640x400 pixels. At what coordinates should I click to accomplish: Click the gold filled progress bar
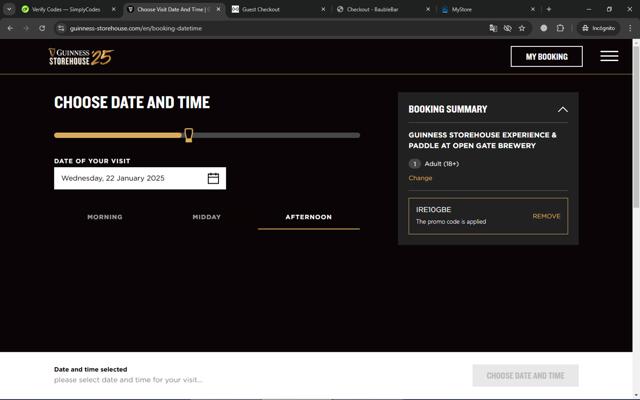(118, 135)
